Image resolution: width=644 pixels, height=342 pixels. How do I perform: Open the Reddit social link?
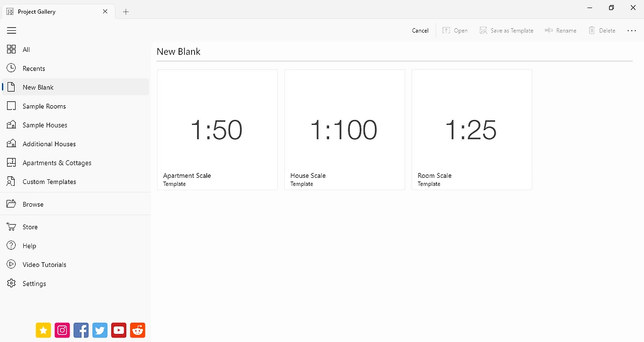click(138, 330)
